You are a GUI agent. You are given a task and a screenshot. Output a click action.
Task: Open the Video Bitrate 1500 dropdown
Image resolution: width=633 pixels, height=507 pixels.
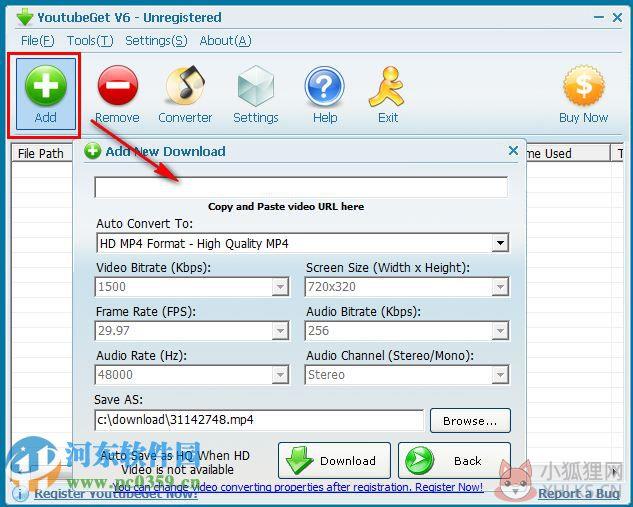280,287
